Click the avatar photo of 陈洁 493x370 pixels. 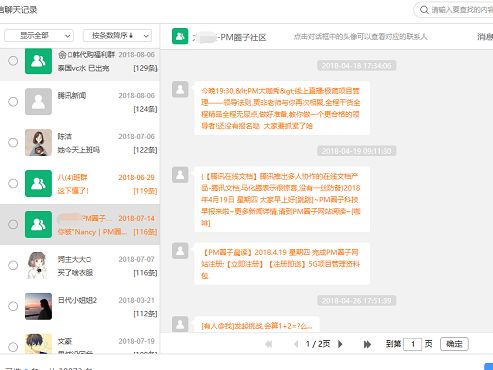pos(38,143)
